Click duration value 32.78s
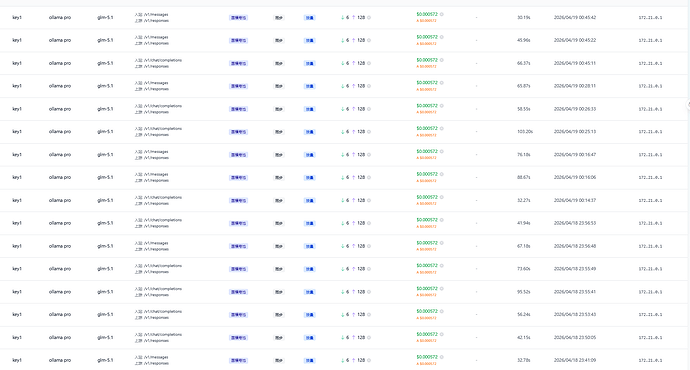690x370 pixels. [524, 361]
